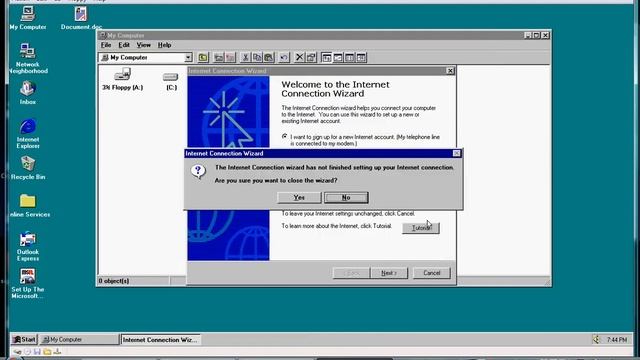Open the File menu in My Computer
This screenshot has height=360, width=640.
pos(106,45)
